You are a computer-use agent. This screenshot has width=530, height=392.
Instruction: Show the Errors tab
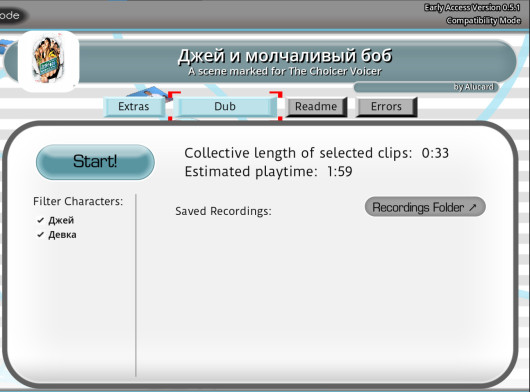[386, 107]
